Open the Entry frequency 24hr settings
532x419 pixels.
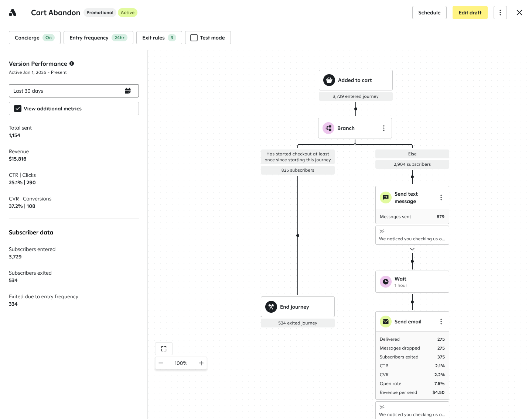coord(98,38)
